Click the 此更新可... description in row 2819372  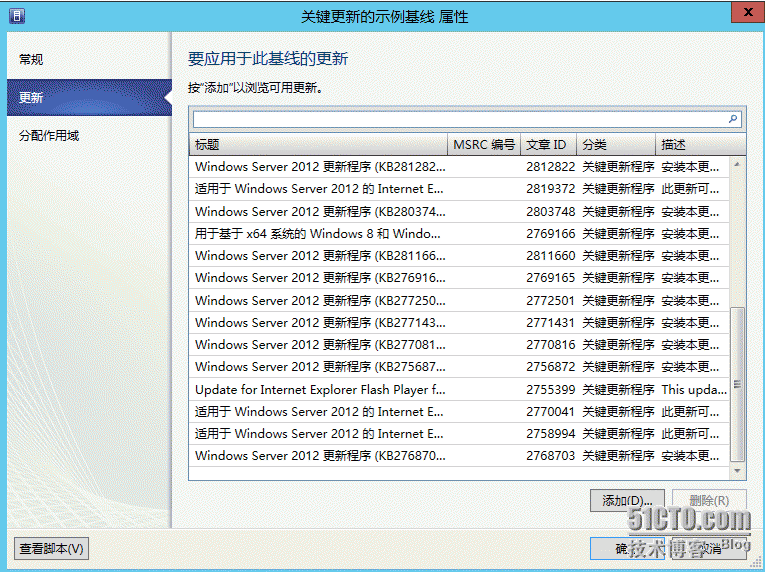click(x=690, y=189)
